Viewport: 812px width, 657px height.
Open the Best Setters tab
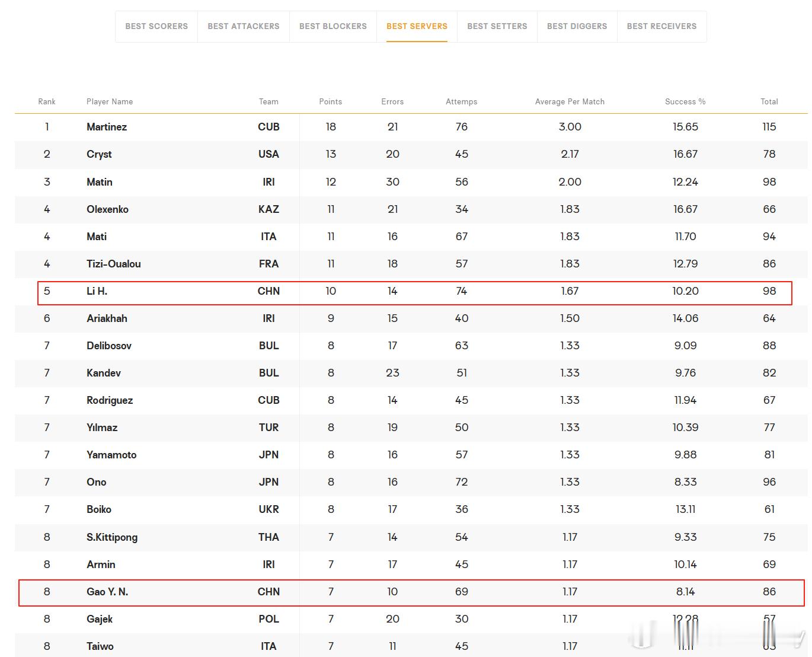(497, 26)
